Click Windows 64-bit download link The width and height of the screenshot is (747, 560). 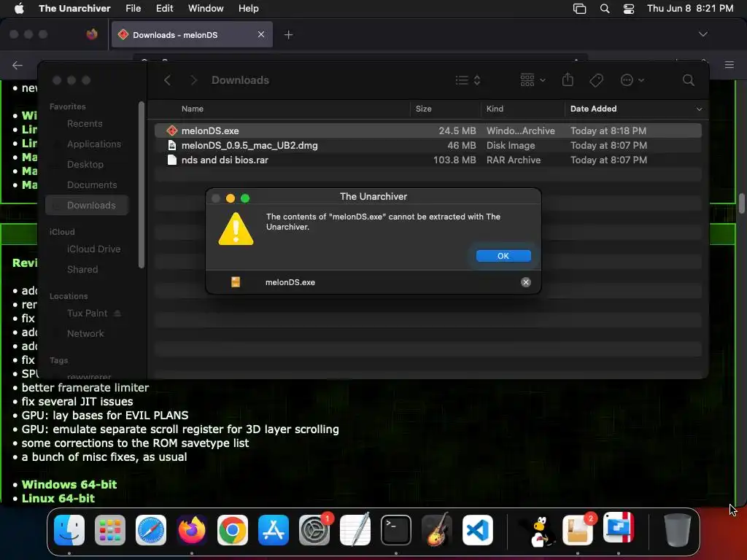pos(69,484)
